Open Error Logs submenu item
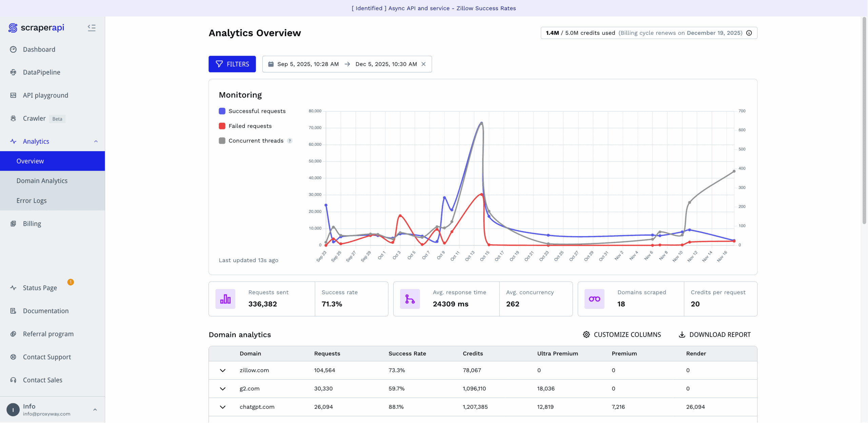This screenshot has width=868, height=423. [32, 201]
